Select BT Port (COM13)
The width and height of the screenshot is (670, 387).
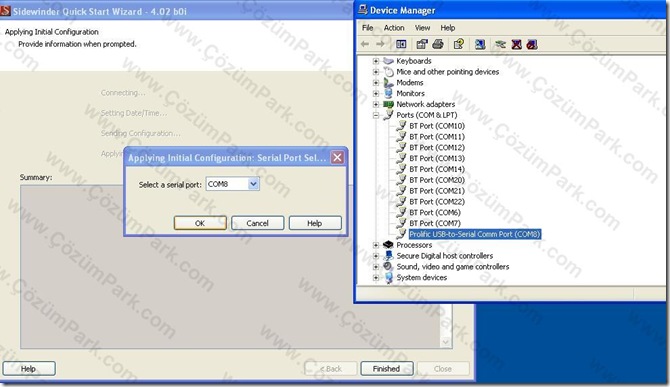click(437, 158)
